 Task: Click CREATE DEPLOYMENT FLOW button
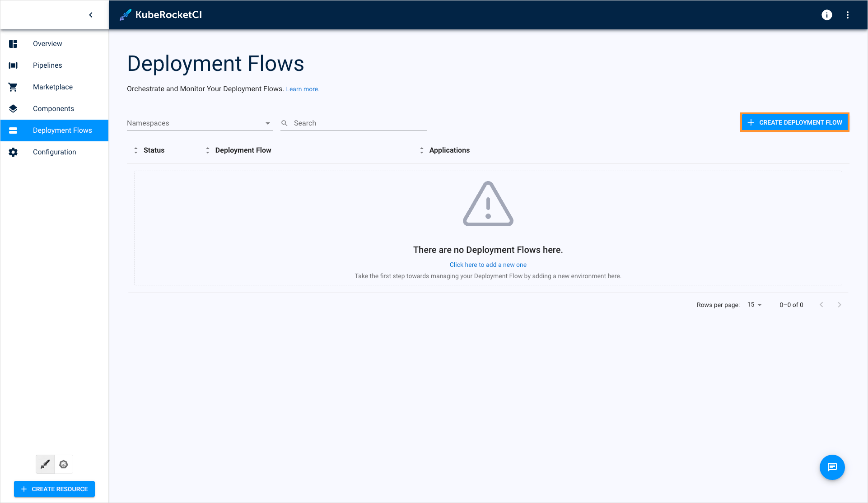[795, 123]
